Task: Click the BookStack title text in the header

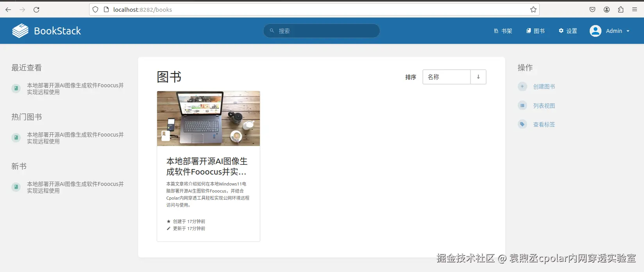Action: 57,31
